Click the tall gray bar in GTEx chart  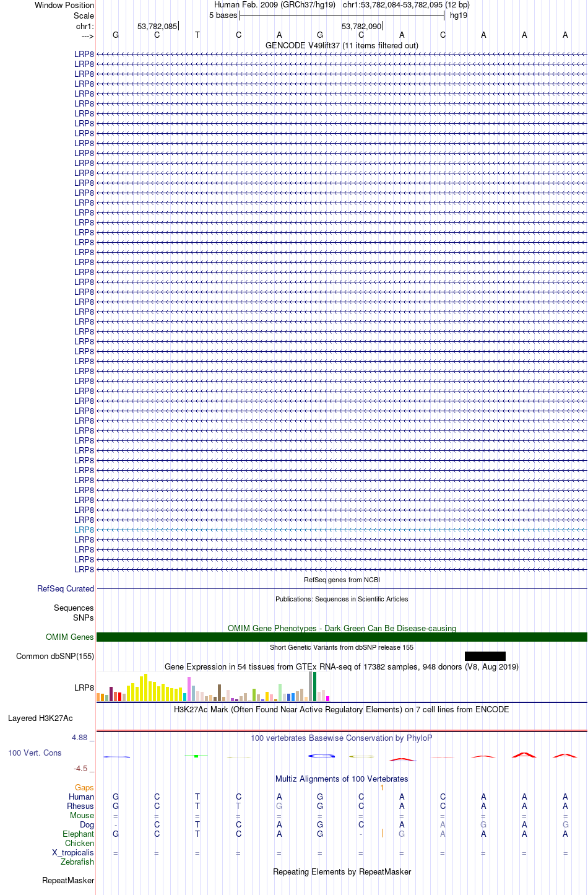311,686
